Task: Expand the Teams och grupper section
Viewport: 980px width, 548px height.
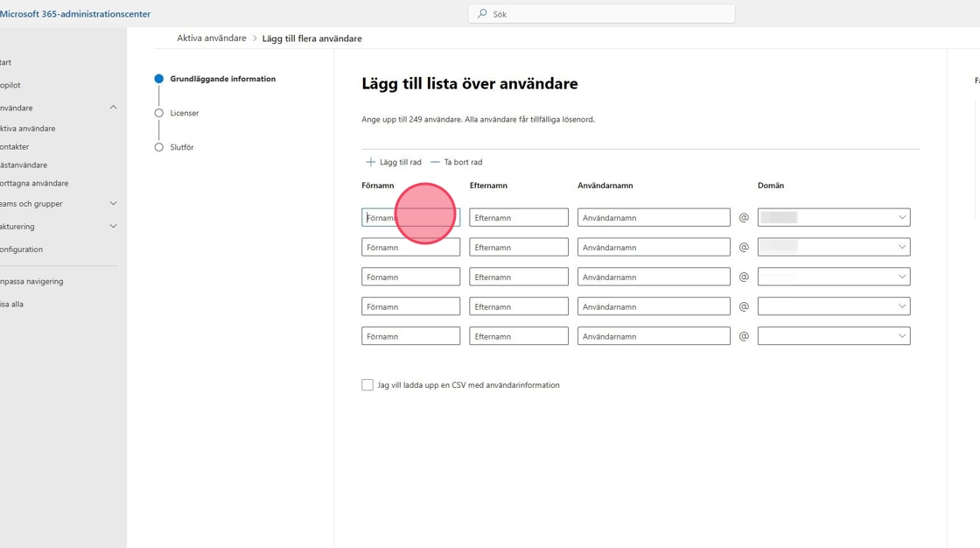Action: pos(113,204)
